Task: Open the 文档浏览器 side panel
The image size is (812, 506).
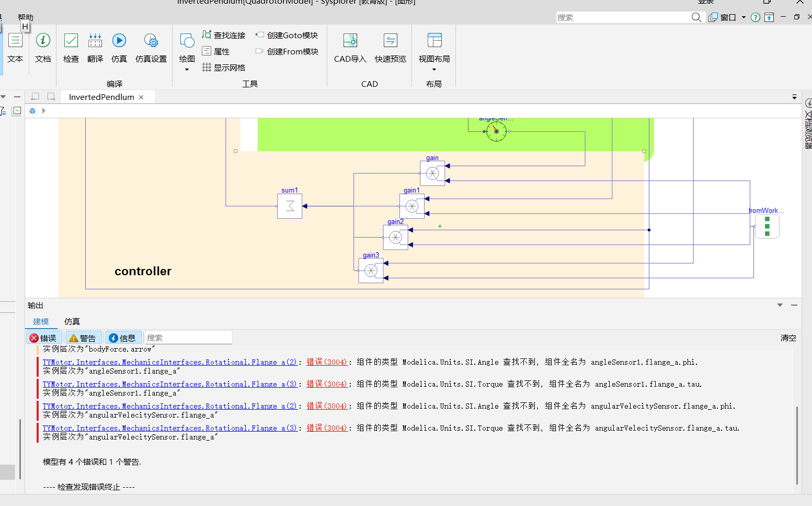Action: [x=808, y=123]
